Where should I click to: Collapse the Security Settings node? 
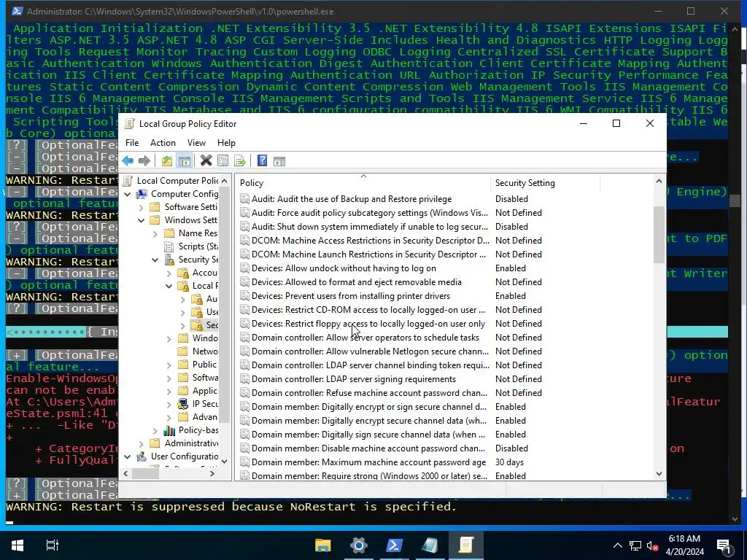(x=155, y=260)
